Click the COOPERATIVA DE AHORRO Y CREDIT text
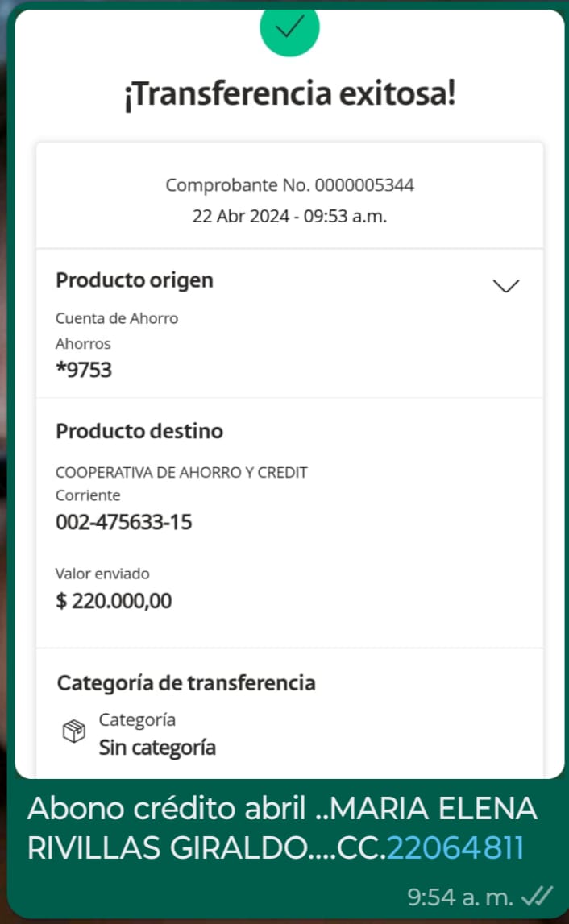 click(x=181, y=473)
